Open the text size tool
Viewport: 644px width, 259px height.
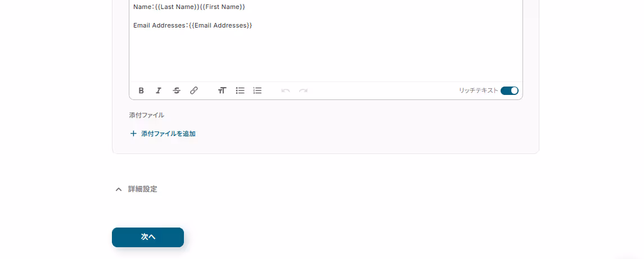point(222,90)
